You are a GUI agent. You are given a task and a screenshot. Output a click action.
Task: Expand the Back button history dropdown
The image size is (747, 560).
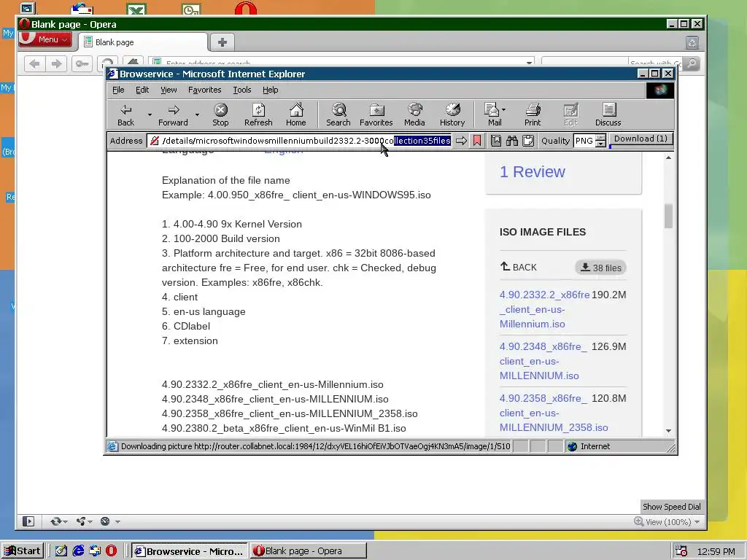coord(150,114)
